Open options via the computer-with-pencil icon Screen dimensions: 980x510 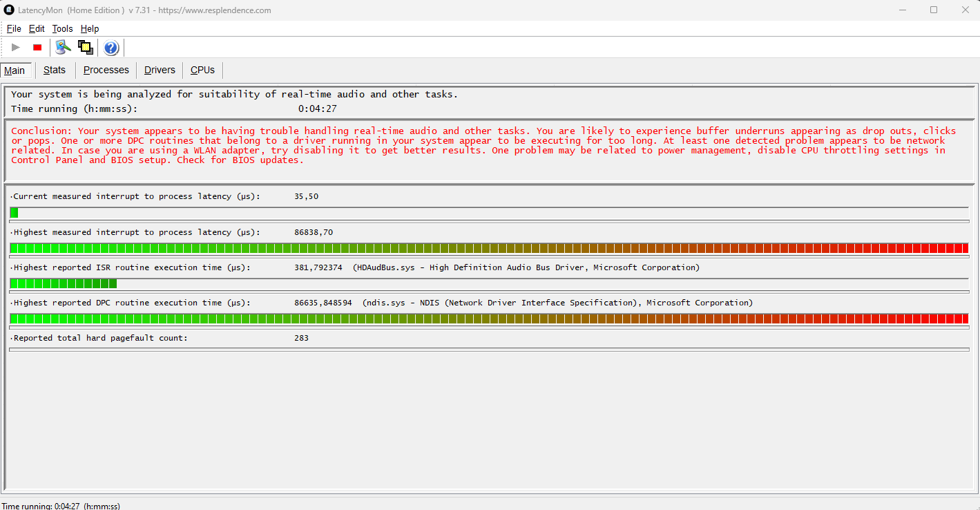click(64, 47)
